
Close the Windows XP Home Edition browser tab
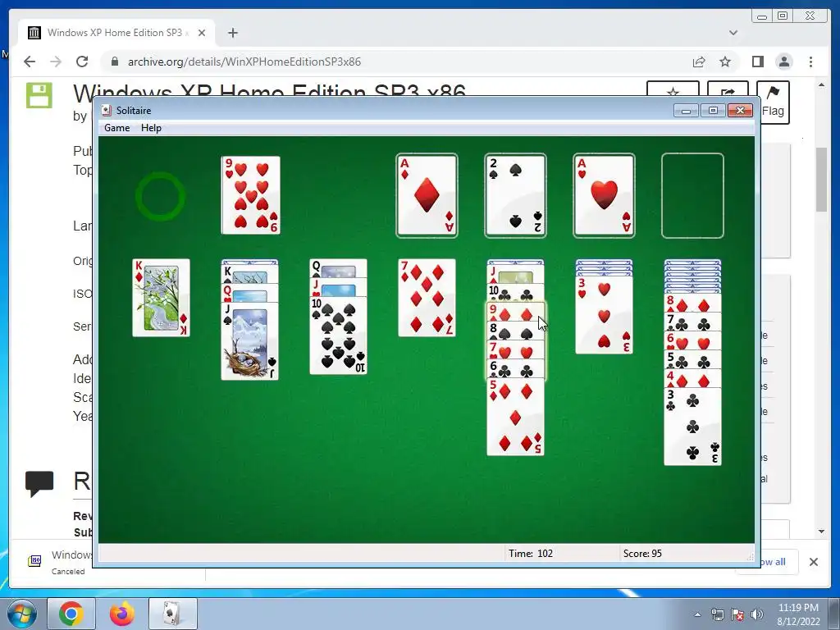click(202, 33)
